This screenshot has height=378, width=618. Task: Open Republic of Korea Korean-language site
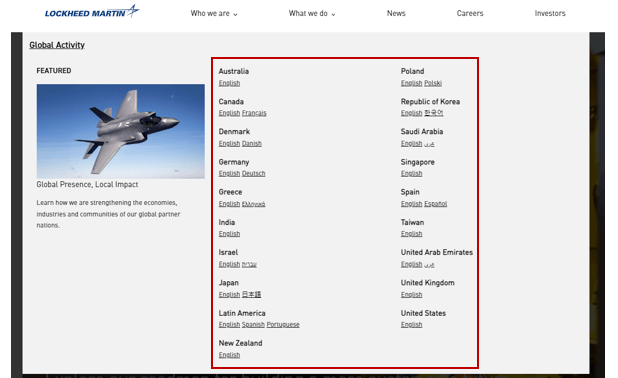[x=434, y=113]
